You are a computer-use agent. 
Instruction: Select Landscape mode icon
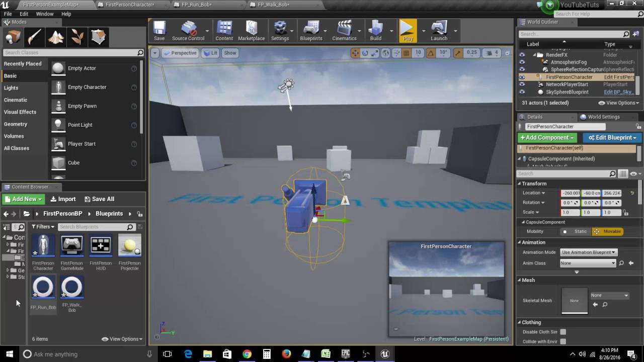(55, 37)
